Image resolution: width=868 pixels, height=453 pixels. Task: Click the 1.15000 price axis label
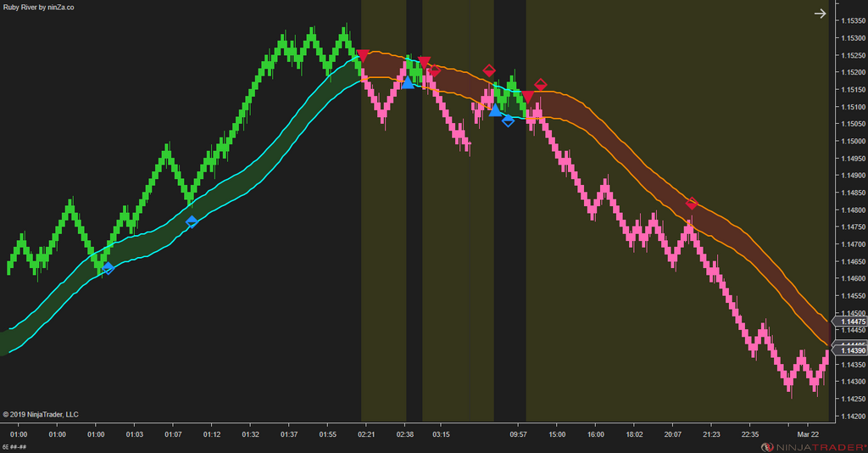(x=853, y=141)
